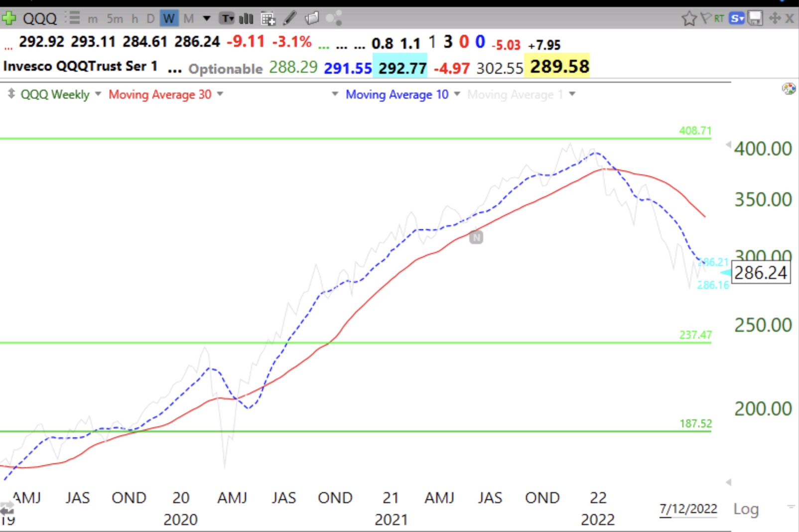Click the 187.52 green horizontal line label
799x532 pixels.
pyautogui.click(x=695, y=423)
